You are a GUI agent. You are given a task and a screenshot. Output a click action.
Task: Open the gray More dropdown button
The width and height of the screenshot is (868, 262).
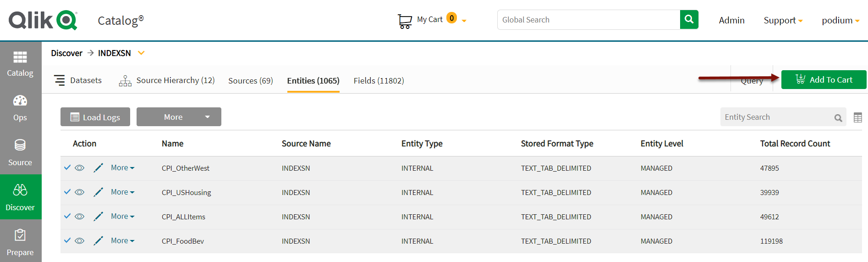pyautogui.click(x=179, y=117)
